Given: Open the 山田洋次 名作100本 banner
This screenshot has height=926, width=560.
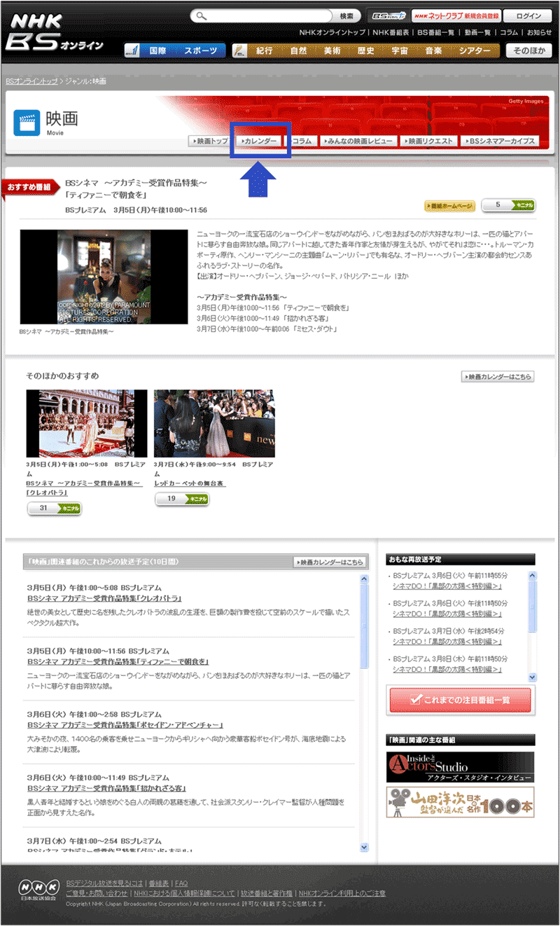Looking at the screenshot, I should [x=460, y=802].
